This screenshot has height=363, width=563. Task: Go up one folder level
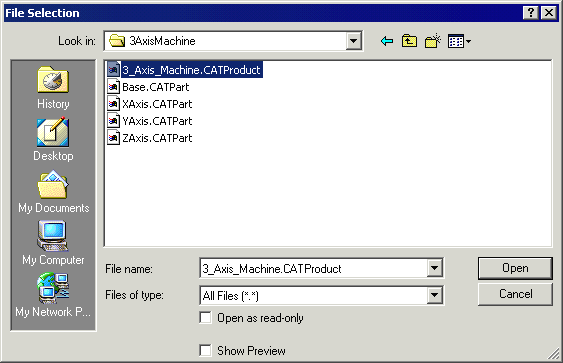tap(409, 41)
